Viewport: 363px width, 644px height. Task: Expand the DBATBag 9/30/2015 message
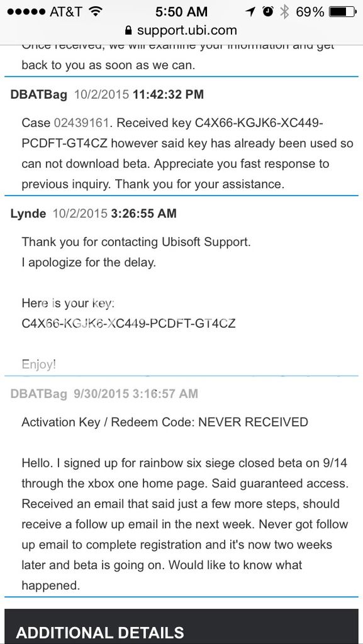38,394
